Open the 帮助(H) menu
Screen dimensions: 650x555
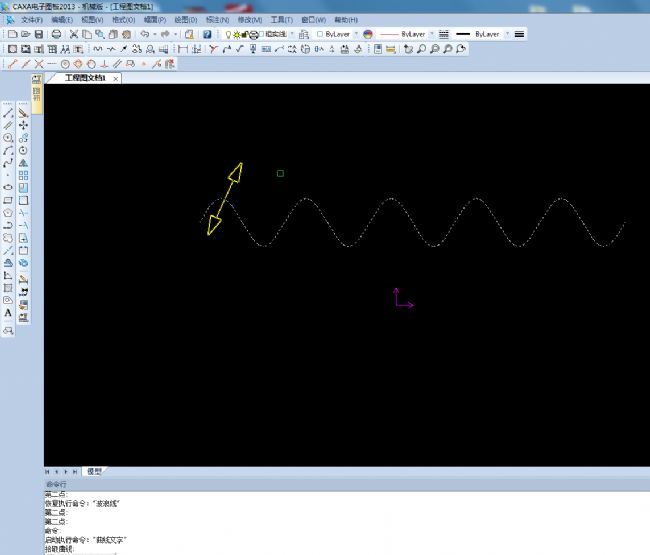tap(346, 19)
